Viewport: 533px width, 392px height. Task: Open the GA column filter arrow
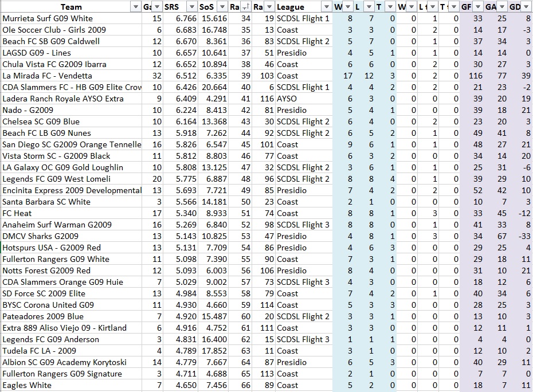point(501,7)
